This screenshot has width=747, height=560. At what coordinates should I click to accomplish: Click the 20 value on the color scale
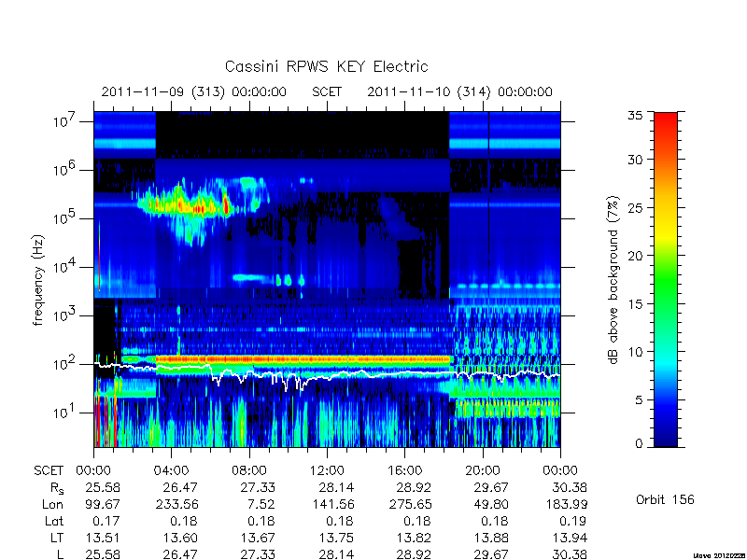tap(636, 256)
